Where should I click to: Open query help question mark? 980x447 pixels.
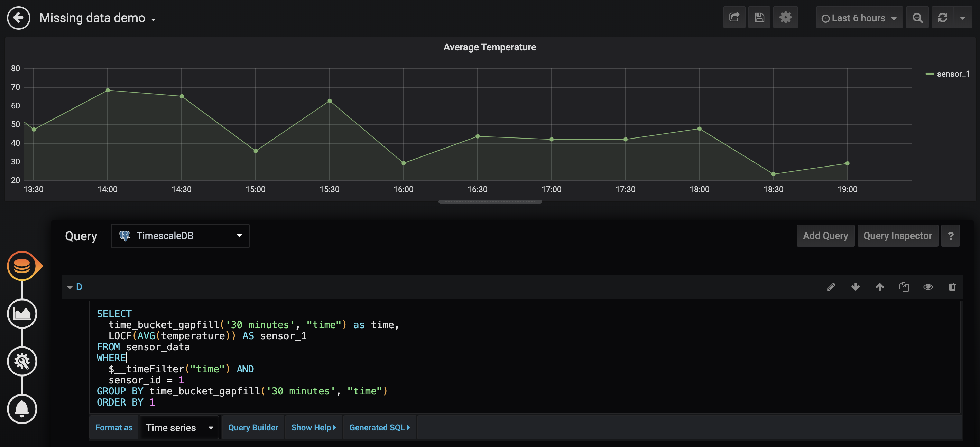click(950, 236)
